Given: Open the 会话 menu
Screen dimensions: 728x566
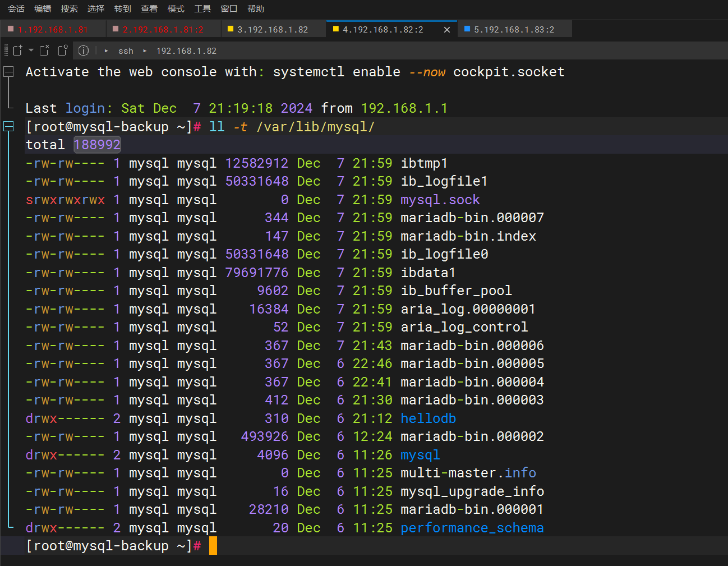Looking at the screenshot, I should click(16, 8).
